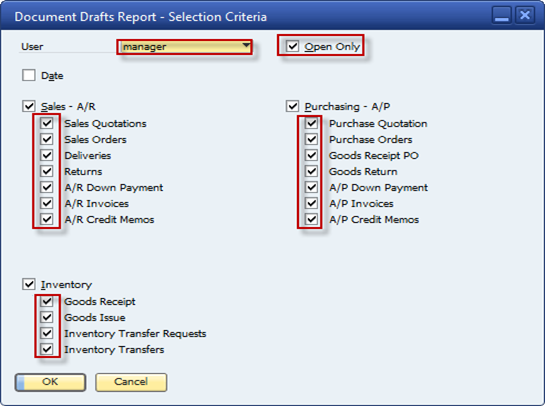Viewport: 545px width, 406px height.
Task: Toggle the Inventory group checkbox
Action: tap(29, 284)
